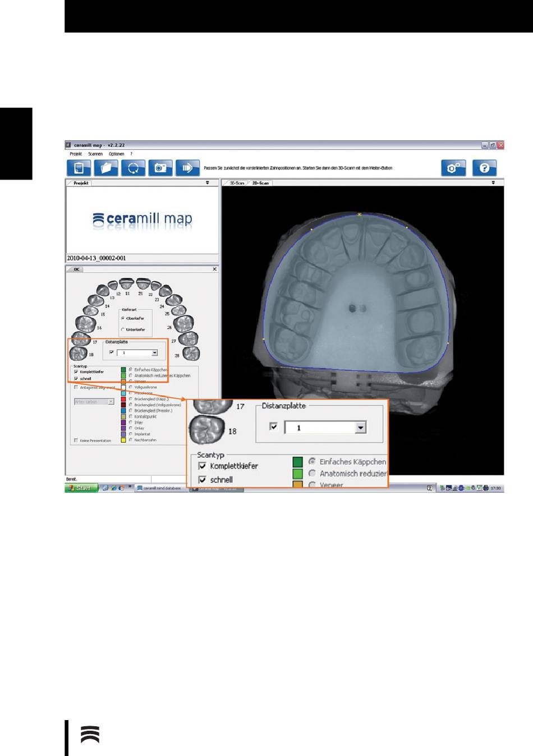
Task: Select tooth 22 in the jaw diagram
Action: tap(156, 286)
